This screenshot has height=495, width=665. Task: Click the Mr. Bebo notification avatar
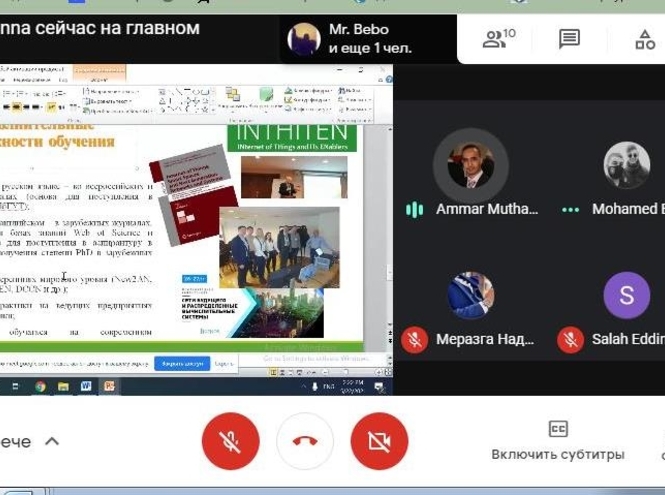[x=304, y=39]
